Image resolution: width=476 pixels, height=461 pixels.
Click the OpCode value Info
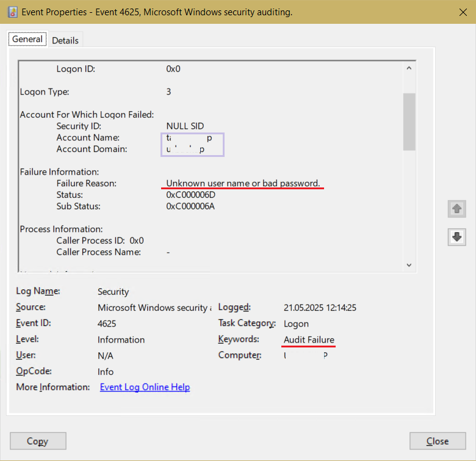pos(106,372)
